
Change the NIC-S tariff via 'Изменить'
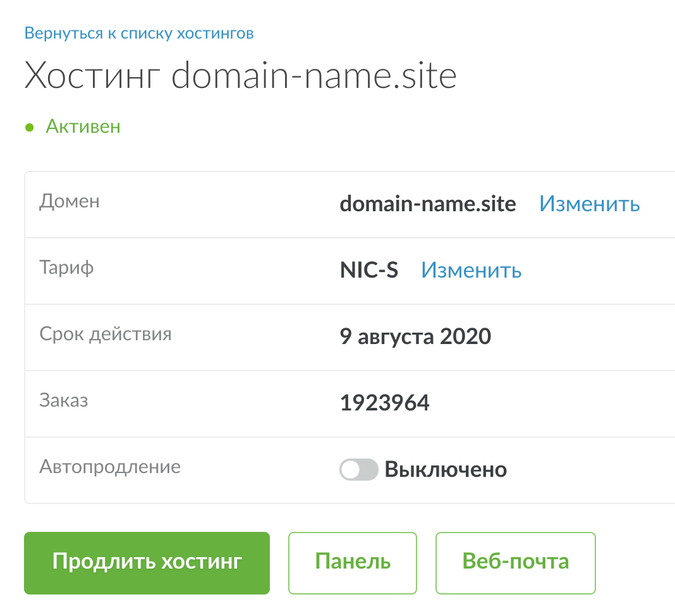(x=471, y=270)
